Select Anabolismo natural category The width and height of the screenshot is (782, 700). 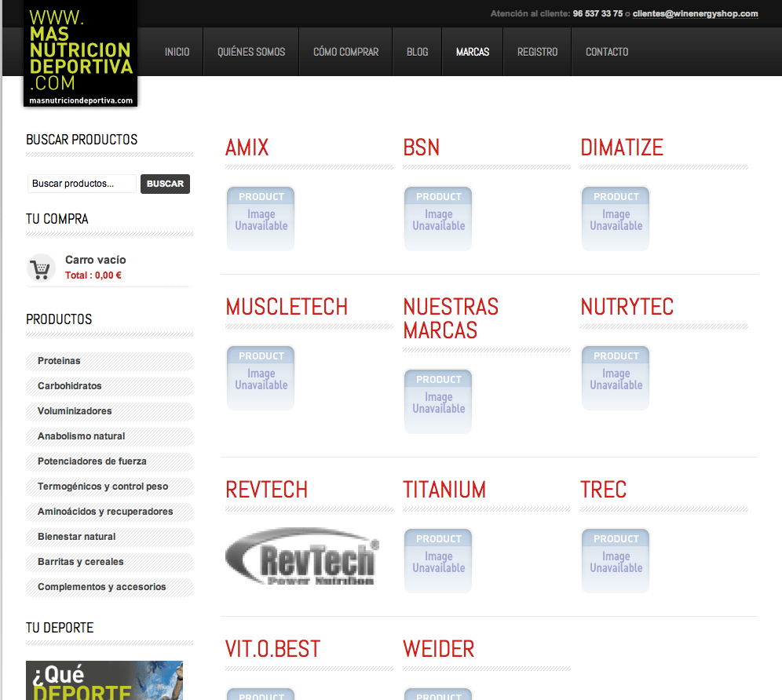tap(109, 436)
